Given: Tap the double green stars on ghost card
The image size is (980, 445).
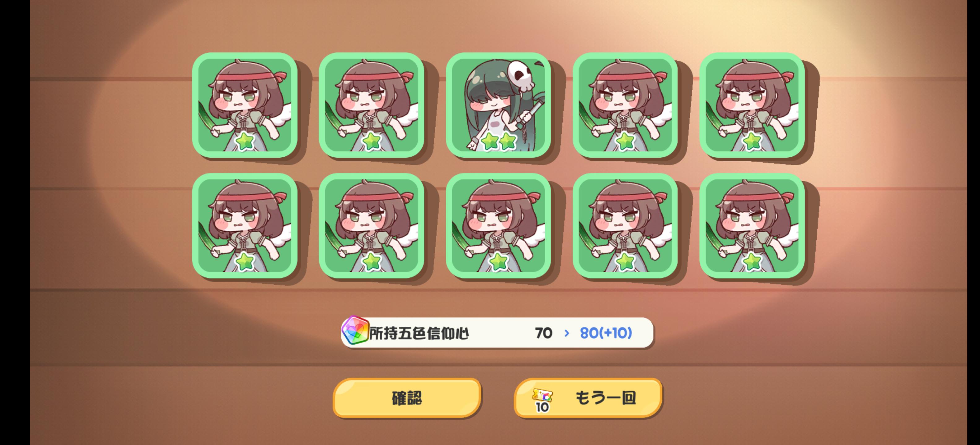Looking at the screenshot, I should (498, 141).
